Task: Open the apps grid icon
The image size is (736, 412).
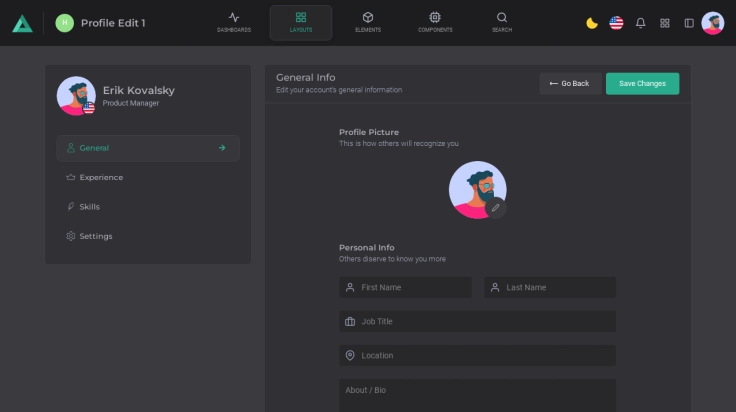Action: click(665, 23)
